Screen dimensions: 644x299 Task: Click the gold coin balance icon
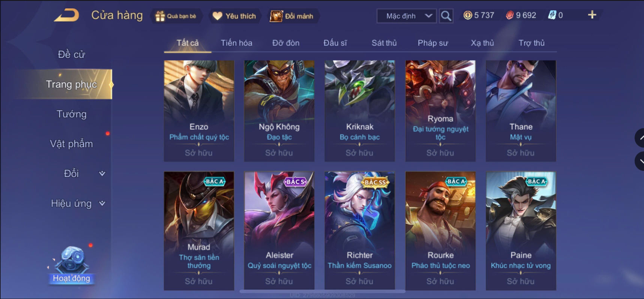[467, 15]
